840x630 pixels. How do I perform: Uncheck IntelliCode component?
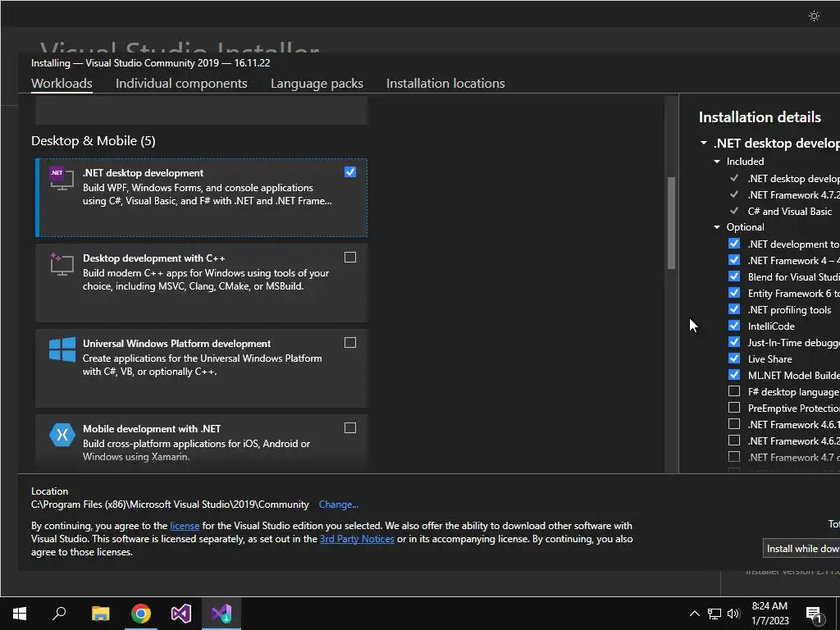(734, 326)
